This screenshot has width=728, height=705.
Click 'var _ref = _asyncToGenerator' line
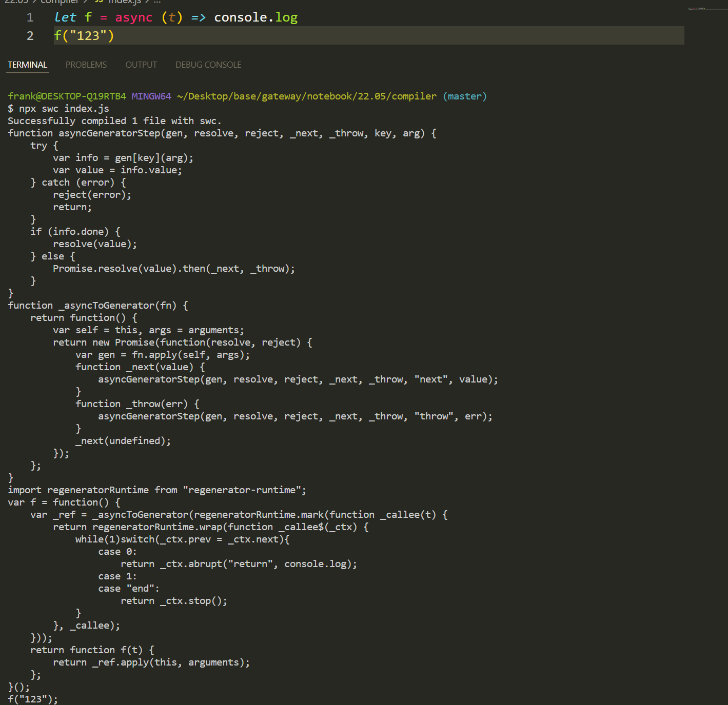pos(239,515)
